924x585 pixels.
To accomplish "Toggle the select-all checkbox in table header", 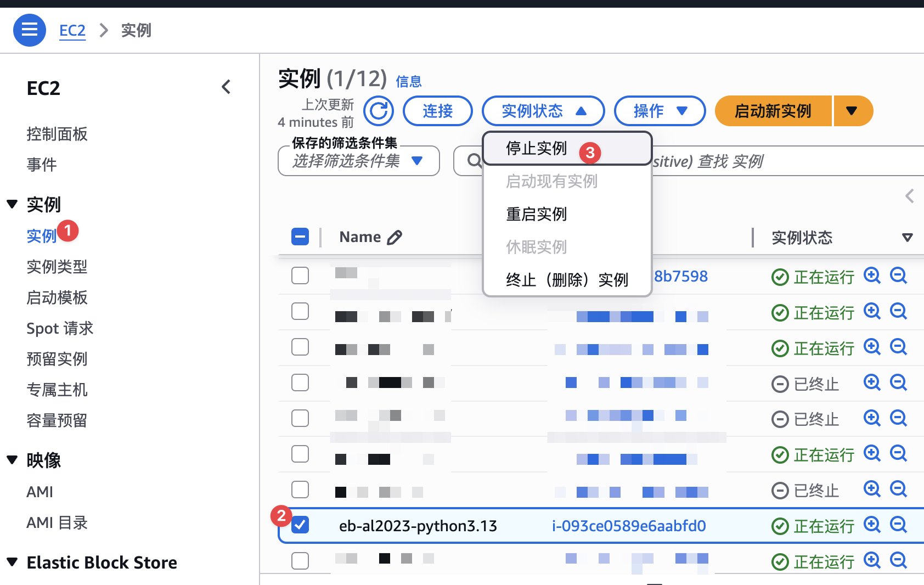I will point(300,237).
